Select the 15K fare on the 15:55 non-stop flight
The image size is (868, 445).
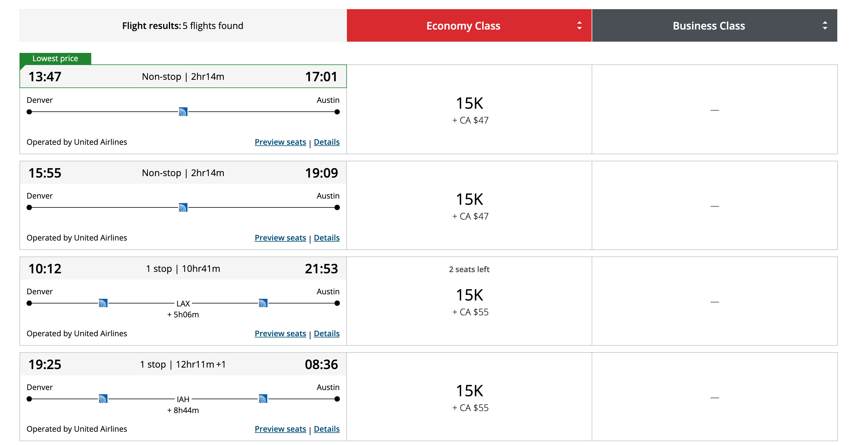coord(469,206)
